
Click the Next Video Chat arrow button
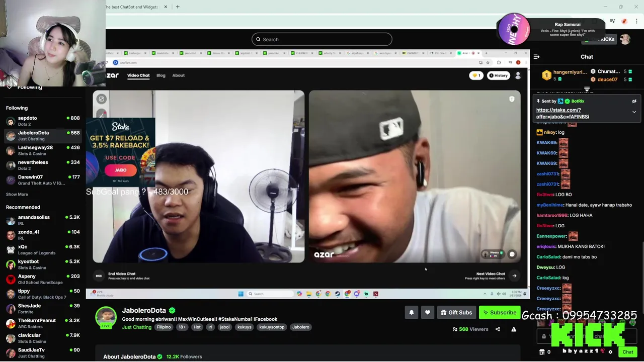click(x=514, y=276)
